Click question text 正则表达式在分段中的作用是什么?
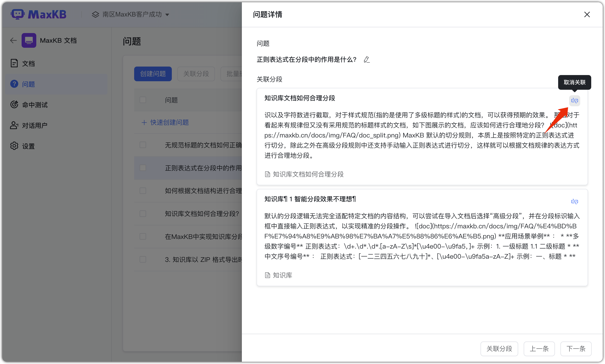This screenshot has height=364, width=605. 306,60
